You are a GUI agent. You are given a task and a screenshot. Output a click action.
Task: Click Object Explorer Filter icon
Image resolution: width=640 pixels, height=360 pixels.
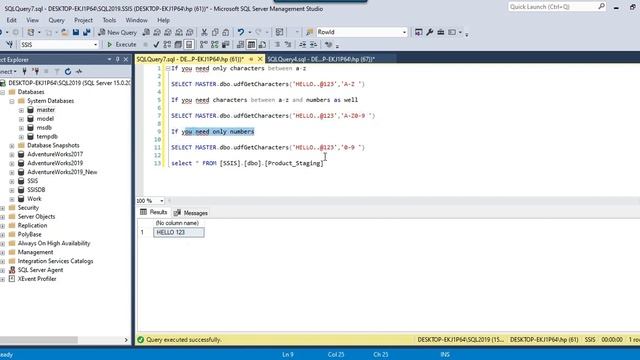point(57,71)
